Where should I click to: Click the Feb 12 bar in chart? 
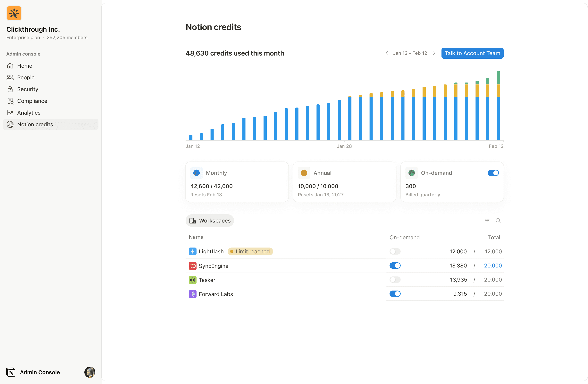[498, 106]
